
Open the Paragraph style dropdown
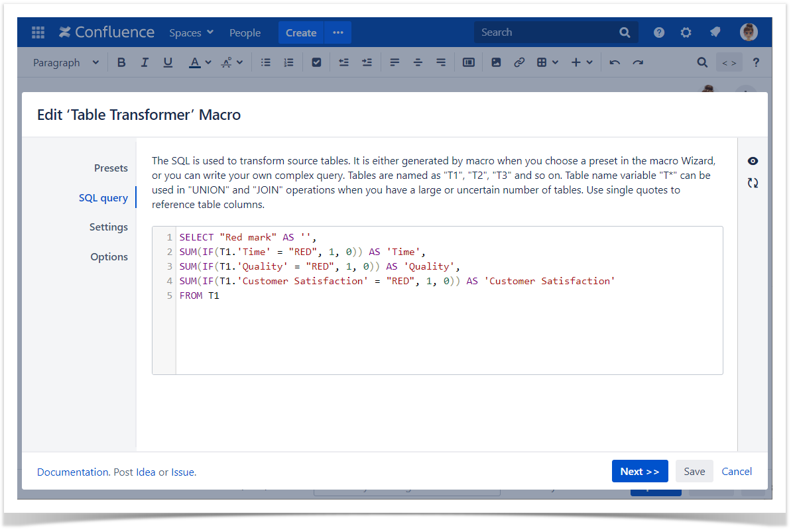coord(66,62)
